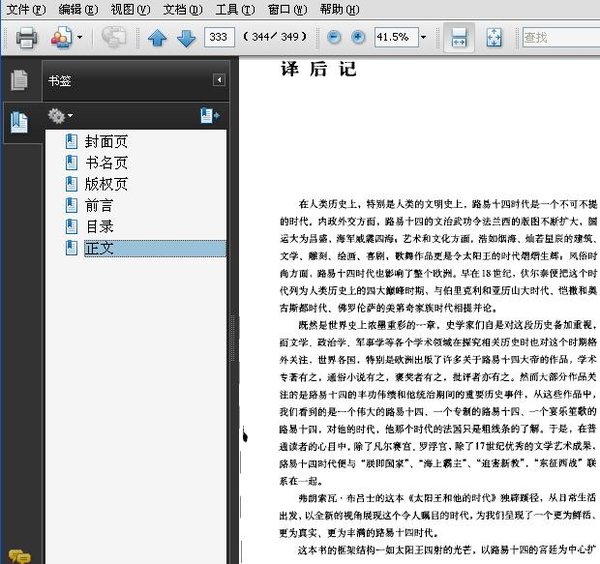Go to next page with down arrow
Screen dimensions: 600x564
tap(185, 38)
